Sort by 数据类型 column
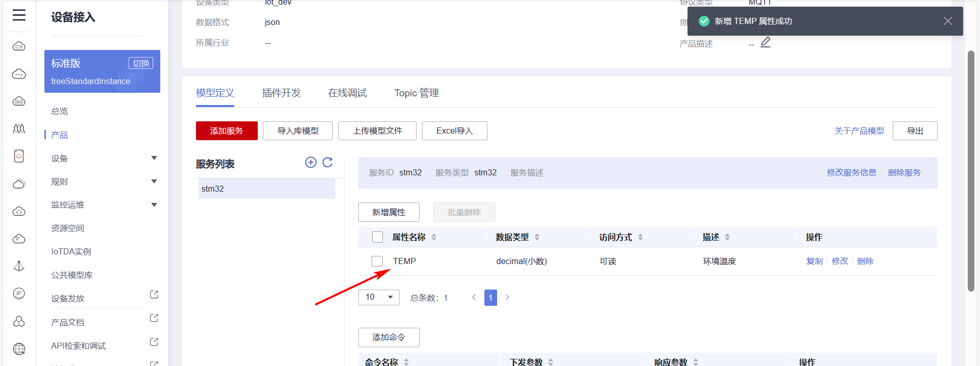Screen dimensions: 980x366 click(537, 237)
